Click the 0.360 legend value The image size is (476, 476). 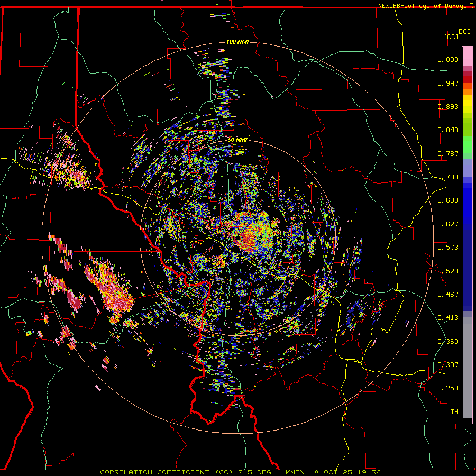coord(448,342)
